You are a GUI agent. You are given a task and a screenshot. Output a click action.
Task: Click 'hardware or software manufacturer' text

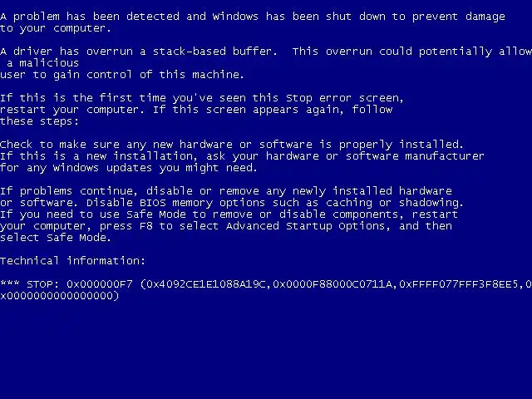tap(375, 156)
